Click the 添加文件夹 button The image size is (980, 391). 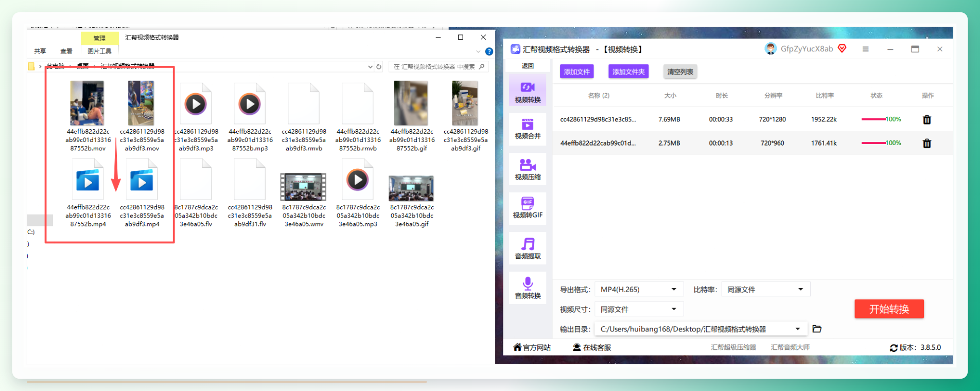coord(628,72)
